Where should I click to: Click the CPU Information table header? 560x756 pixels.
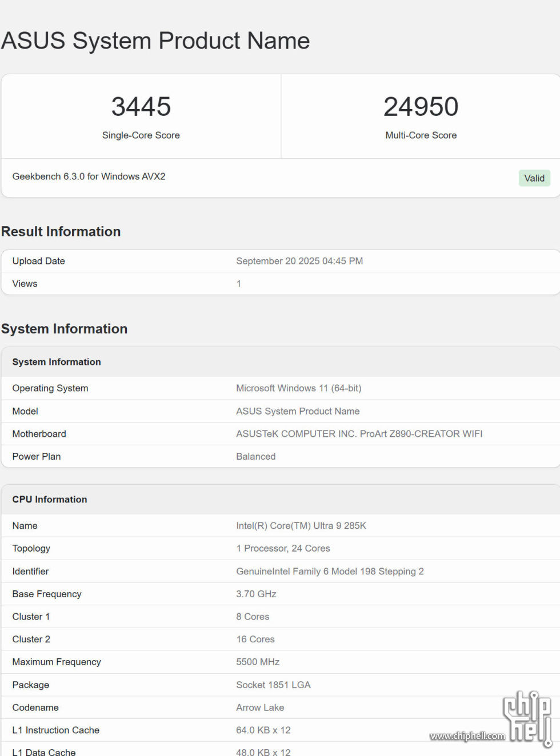50,500
